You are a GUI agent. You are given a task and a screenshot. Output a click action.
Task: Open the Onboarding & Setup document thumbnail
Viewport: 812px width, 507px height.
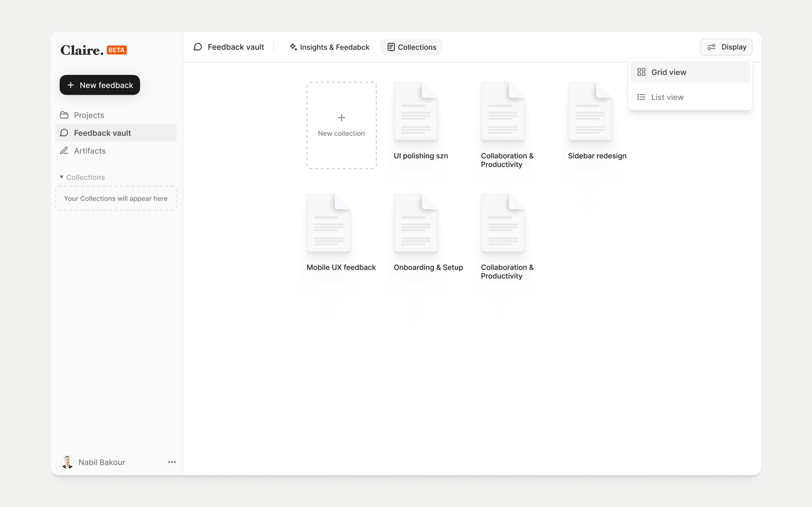[416, 223]
